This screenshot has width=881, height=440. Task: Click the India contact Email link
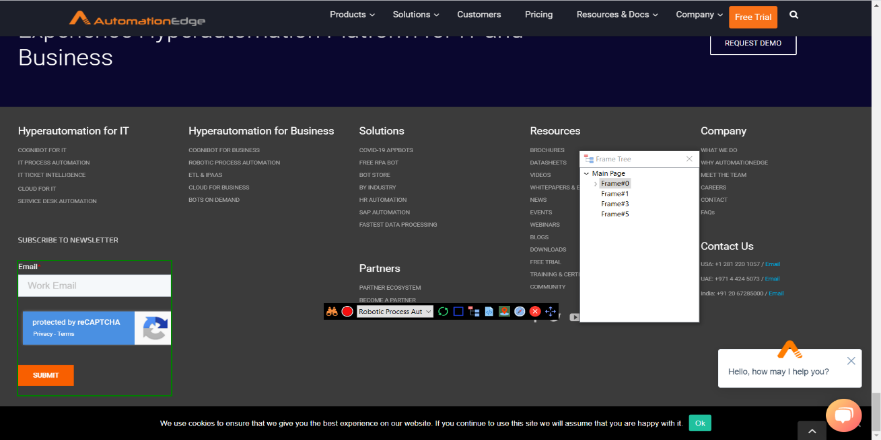[x=776, y=293]
